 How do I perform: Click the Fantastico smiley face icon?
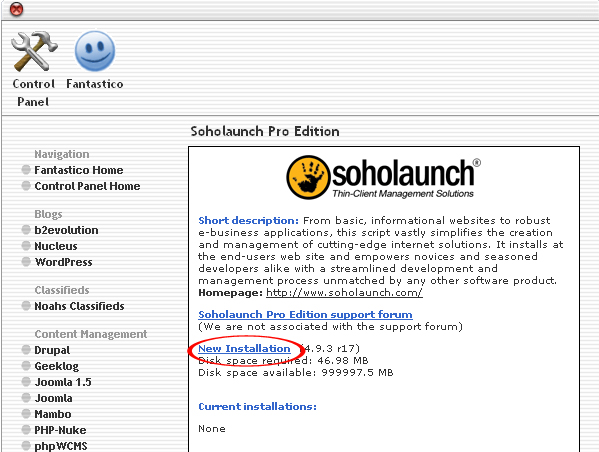[x=95, y=51]
